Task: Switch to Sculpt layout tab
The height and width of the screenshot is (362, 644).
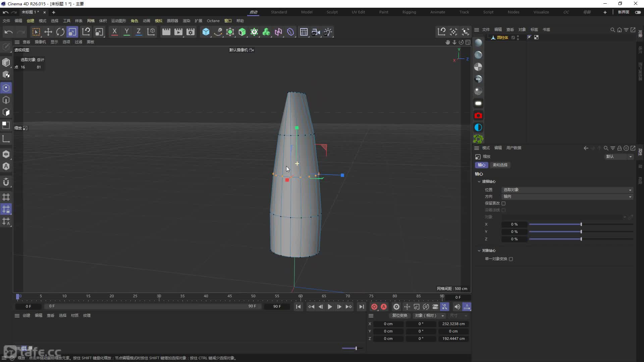Action: click(332, 12)
